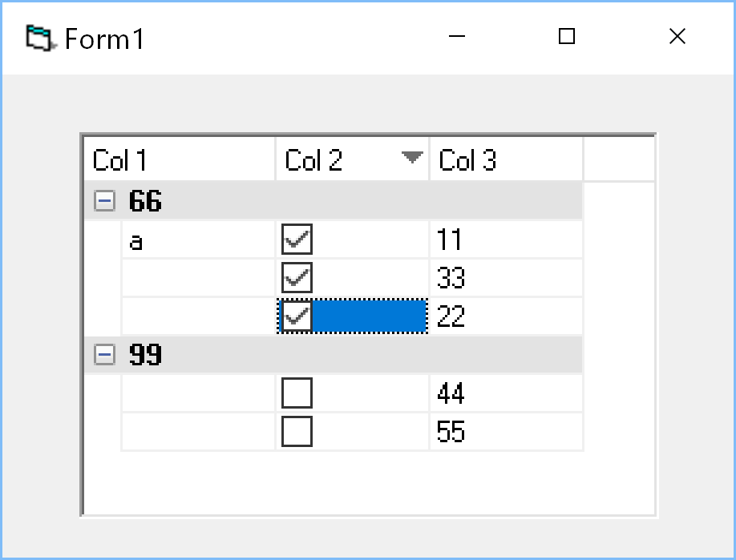Click the checkbox icon in the row with 44
Image resolution: width=736 pixels, height=560 pixels.
(297, 393)
